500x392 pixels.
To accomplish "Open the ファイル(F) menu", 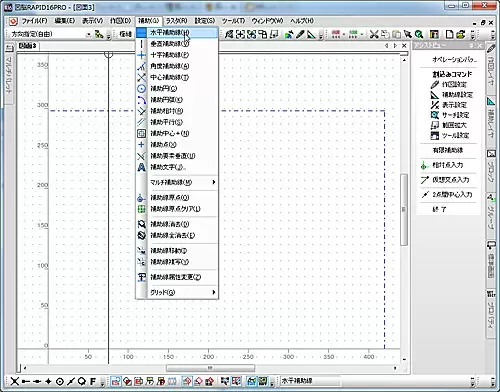I will pyautogui.click(x=34, y=21).
